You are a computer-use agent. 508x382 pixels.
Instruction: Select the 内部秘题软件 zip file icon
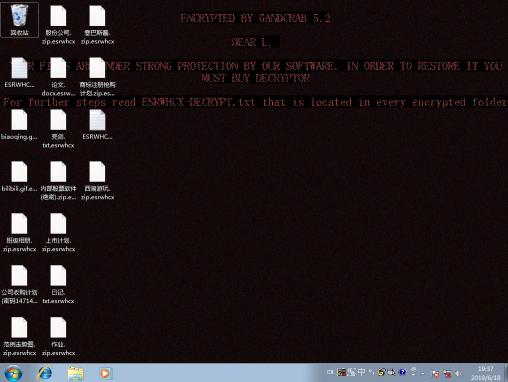click(58, 181)
